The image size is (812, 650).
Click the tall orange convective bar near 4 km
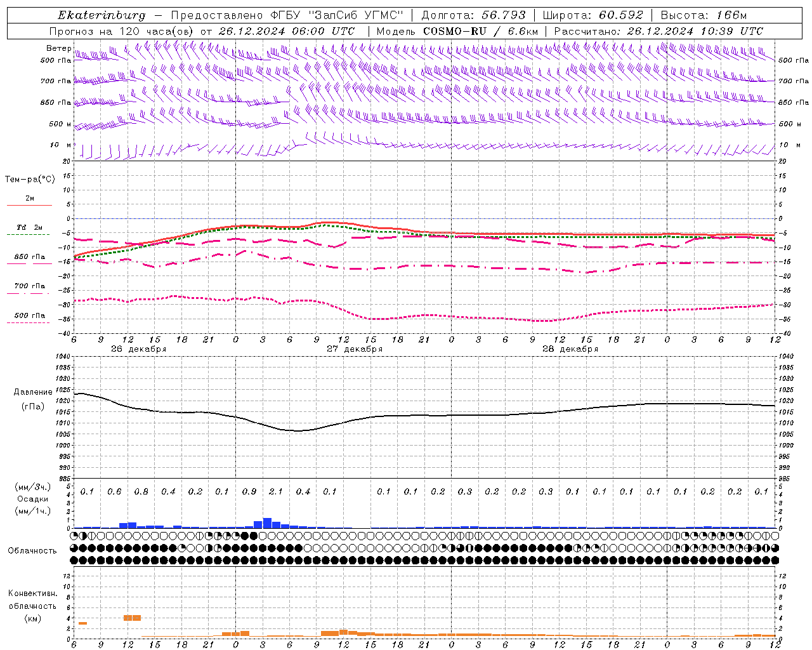[132, 618]
